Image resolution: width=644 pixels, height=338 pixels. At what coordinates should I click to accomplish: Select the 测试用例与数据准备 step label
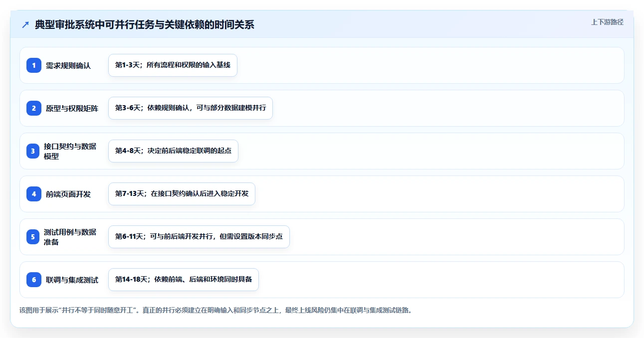coord(70,237)
